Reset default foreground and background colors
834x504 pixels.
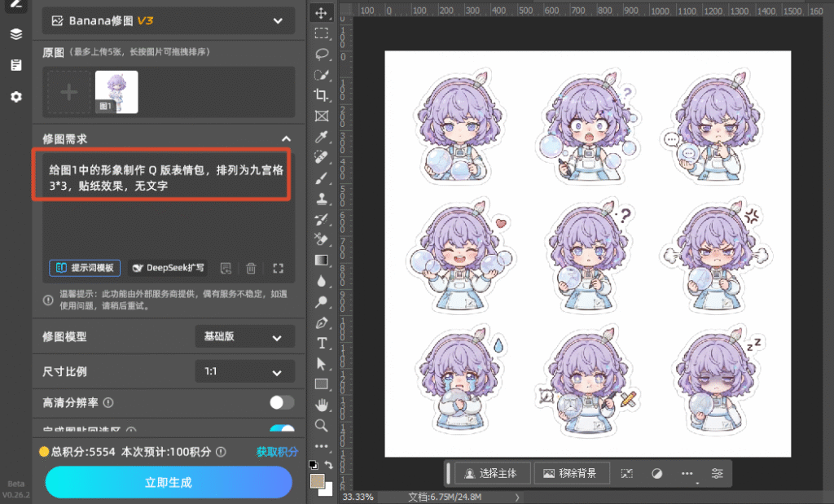tap(314, 465)
